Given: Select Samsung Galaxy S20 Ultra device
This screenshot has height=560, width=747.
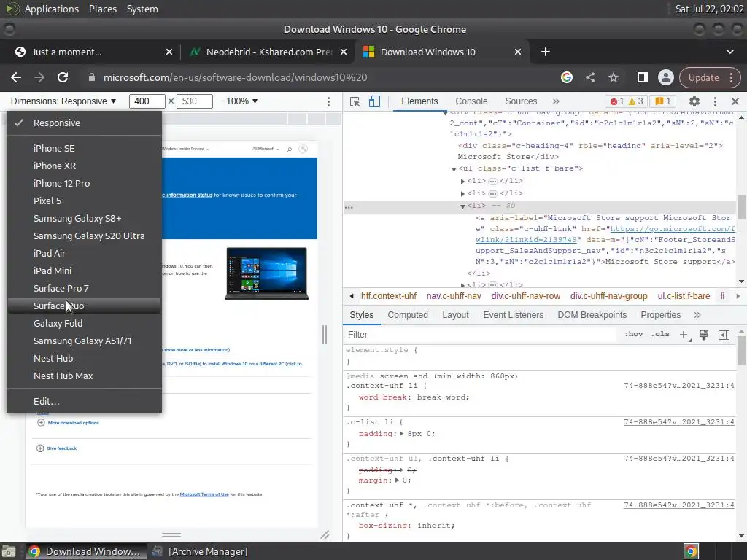Looking at the screenshot, I should tap(85, 236).
